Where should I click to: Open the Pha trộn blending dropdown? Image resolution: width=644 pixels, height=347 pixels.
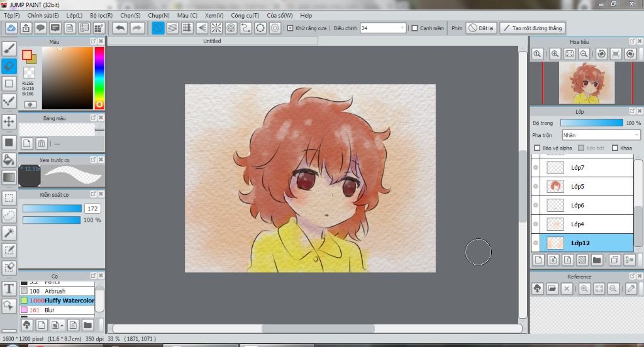click(x=601, y=135)
